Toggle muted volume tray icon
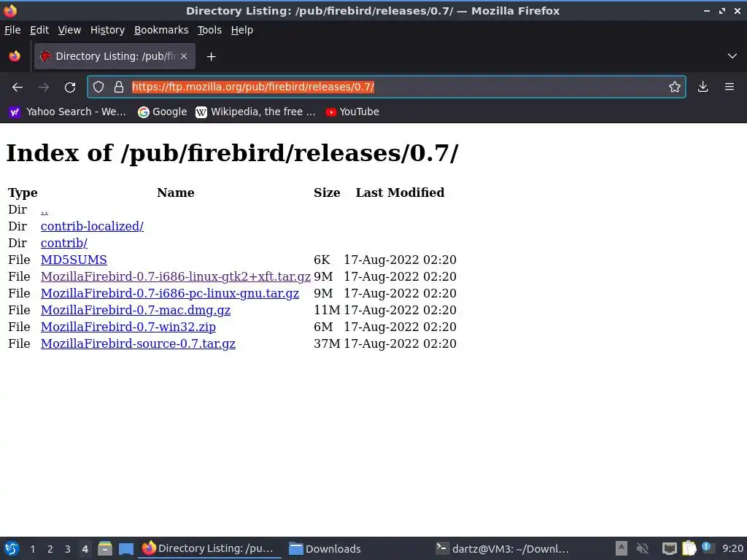 click(x=643, y=548)
